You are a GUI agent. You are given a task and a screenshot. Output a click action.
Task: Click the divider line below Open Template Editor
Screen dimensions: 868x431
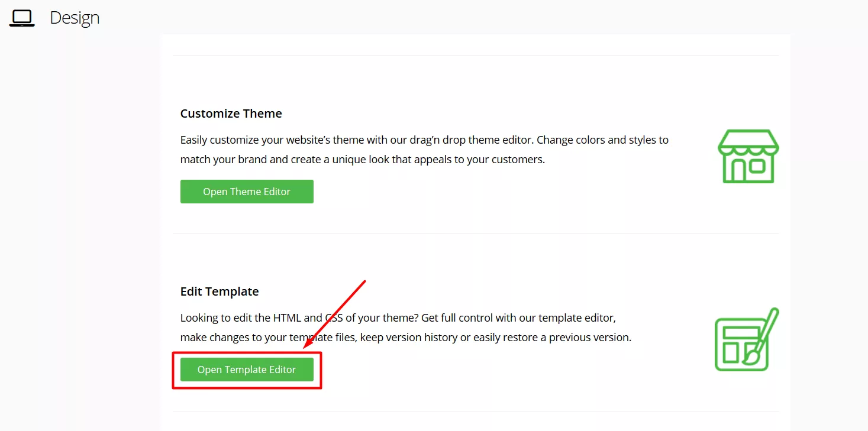click(x=475, y=411)
